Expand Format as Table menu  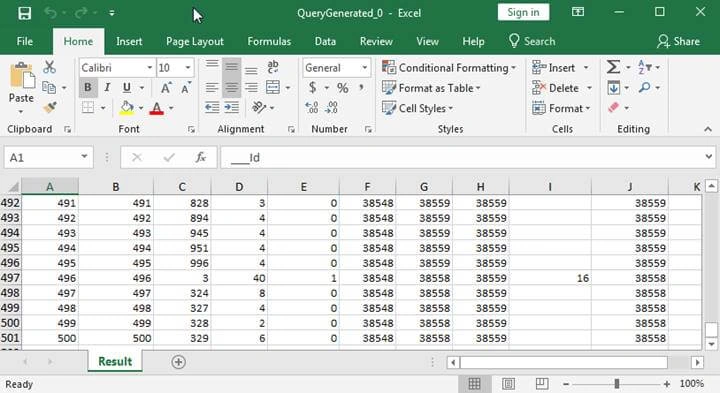point(431,88)
